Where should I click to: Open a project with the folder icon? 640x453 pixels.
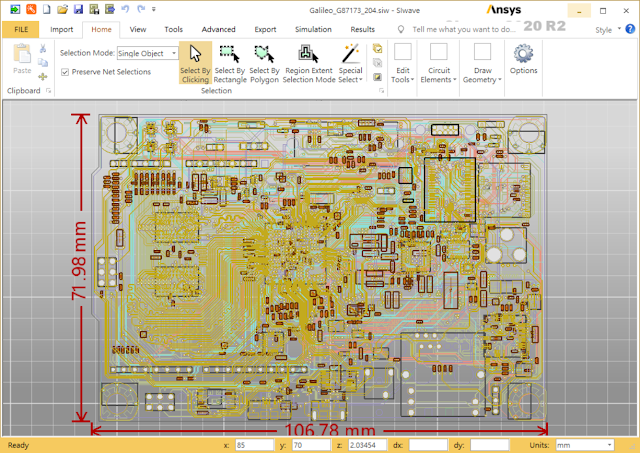[x=62, y=9]
